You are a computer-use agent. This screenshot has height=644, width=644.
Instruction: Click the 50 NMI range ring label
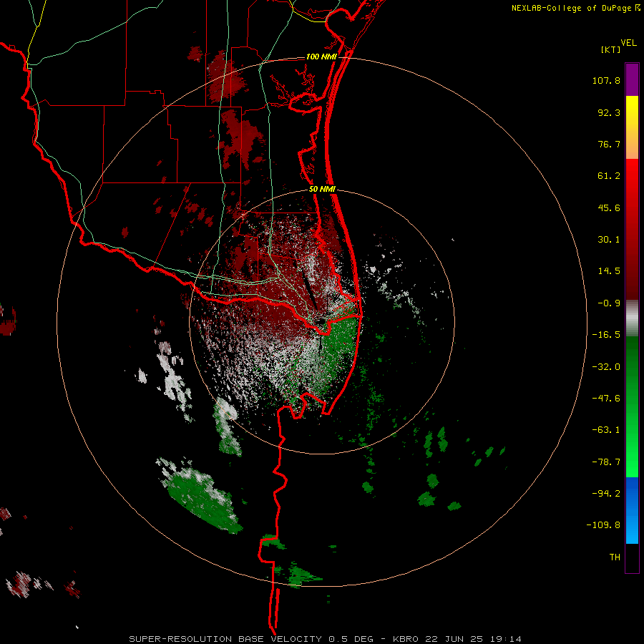pyautogui.click(x=322, y=190)
